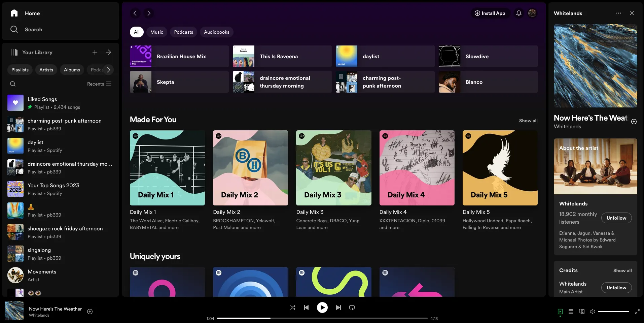Viewport: 644px width, 323px height.
Task: Open shoegaze rock friday afternoon playlist
Action: 60,232
